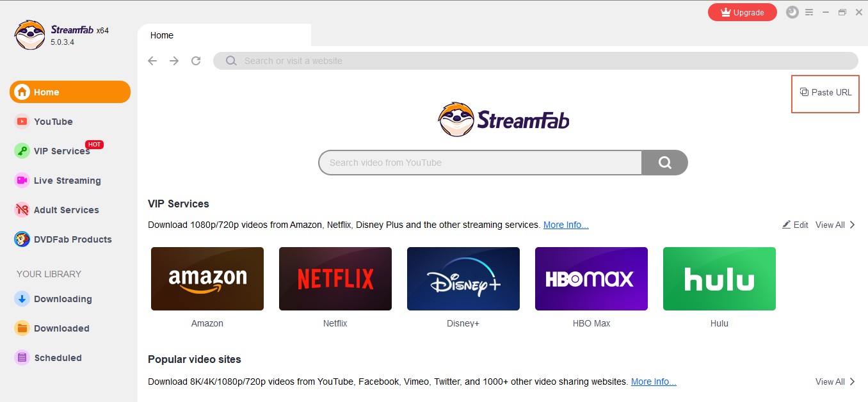Open the hamburger menu in title bar
This screenshot has height=402, width=868.
coord(809,12)
